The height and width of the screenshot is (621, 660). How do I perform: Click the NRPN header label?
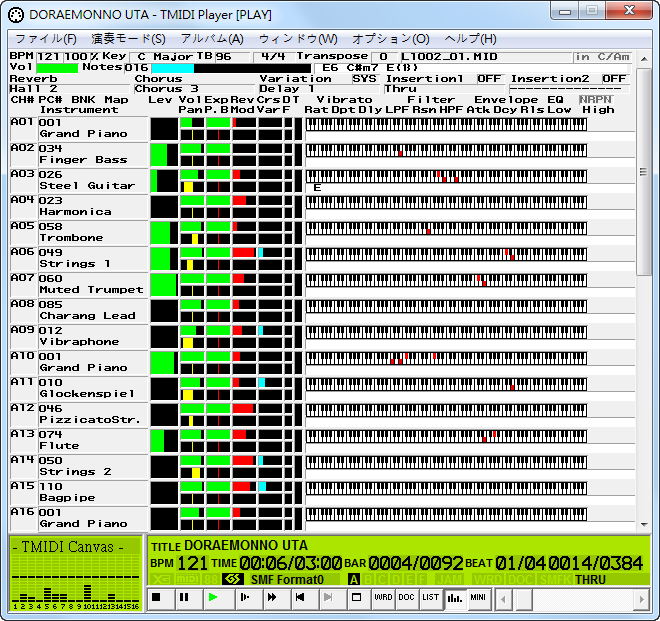pyautogui.click(x=596, y=99)
